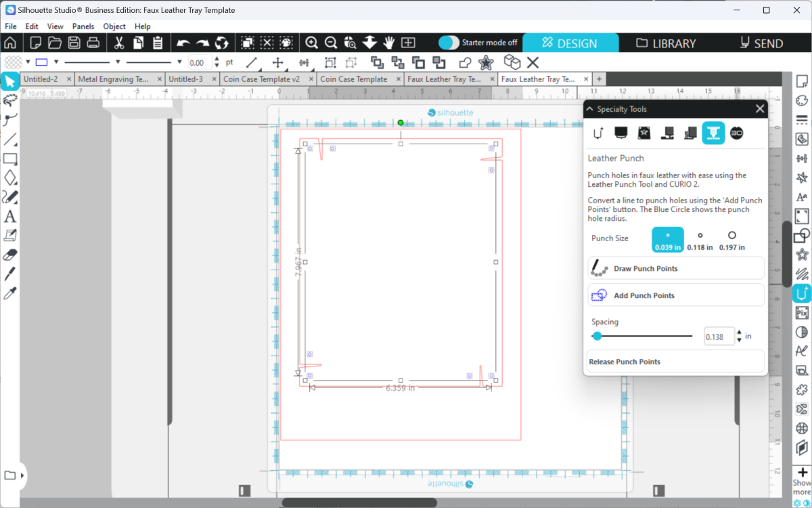Click Add Punch Points button
The height and width of the screenshot is (508, 812).
[676, 295]
